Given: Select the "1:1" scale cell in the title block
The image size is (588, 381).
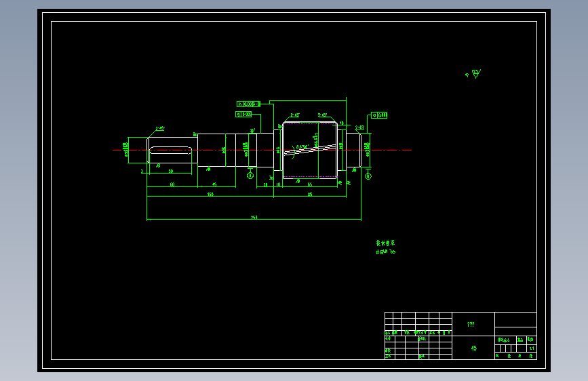Looking at the screenshot, I should [x=532, y=348].
